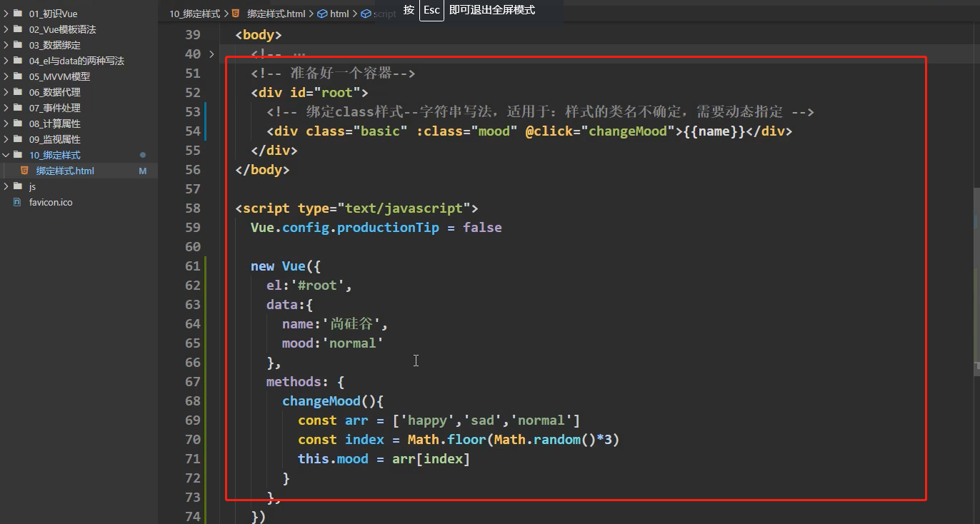Viewport: 980px width, 524px height.
Task: Click the M git status badge on 绑定样式.html
Action: pos(142,171)
